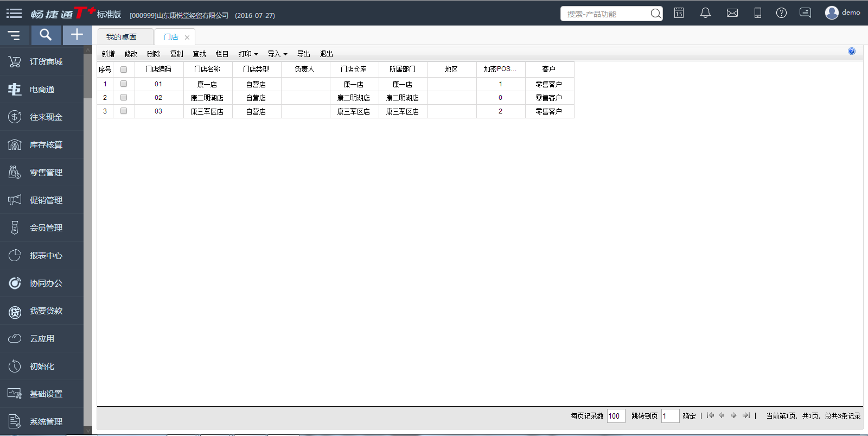Click the plus icon in sidebar header
This screenshot has width=868, height=436.
(77, 35)
